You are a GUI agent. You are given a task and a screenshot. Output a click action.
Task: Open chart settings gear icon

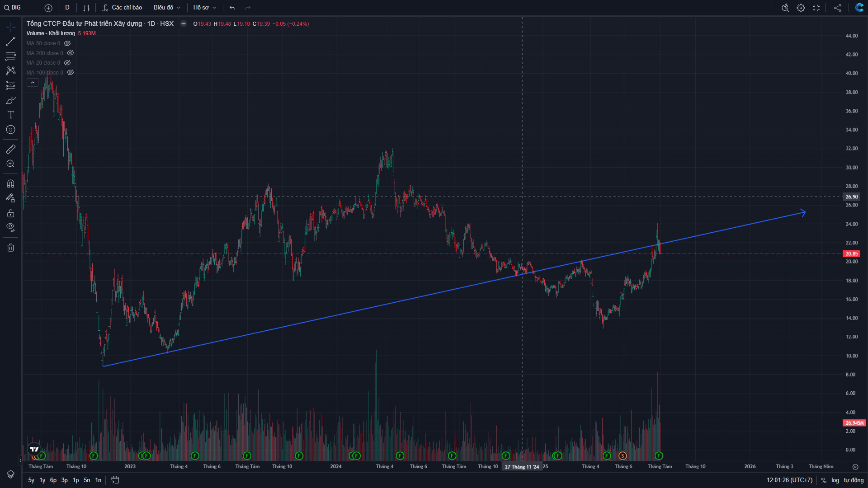[x=801, y=8]
